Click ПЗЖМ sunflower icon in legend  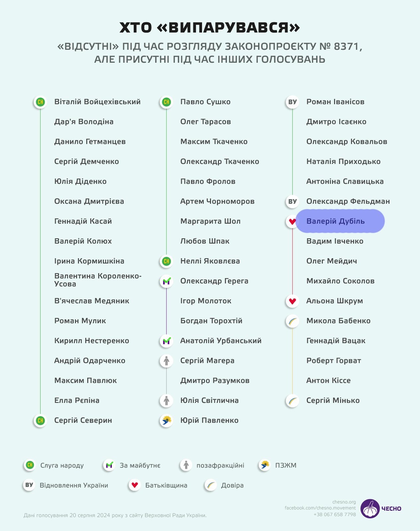point(265,465)
